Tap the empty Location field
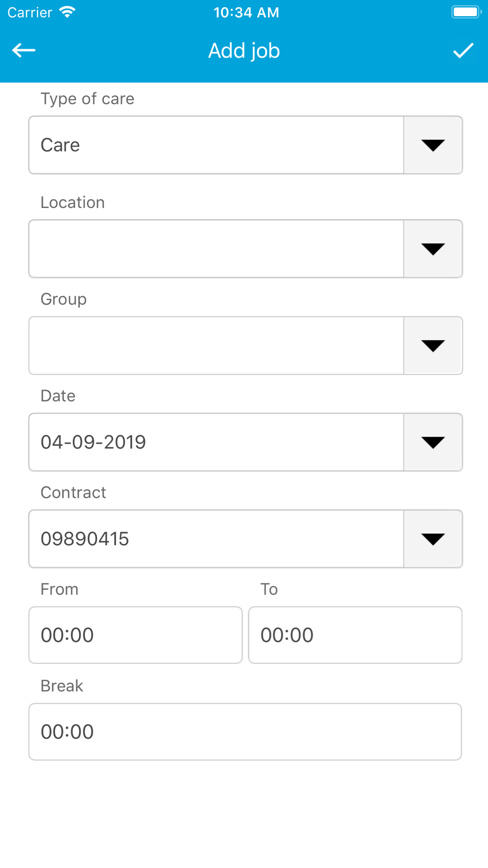 (216, 249)
